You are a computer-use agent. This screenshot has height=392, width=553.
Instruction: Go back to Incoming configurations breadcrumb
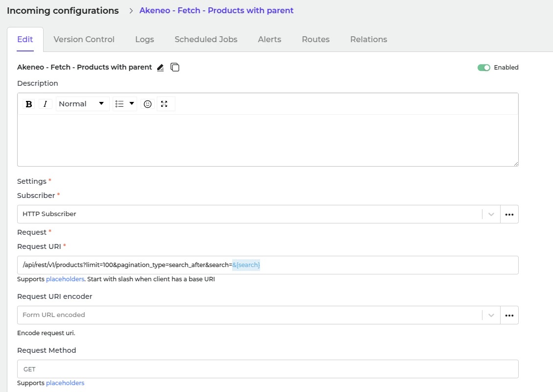point(63,11)
